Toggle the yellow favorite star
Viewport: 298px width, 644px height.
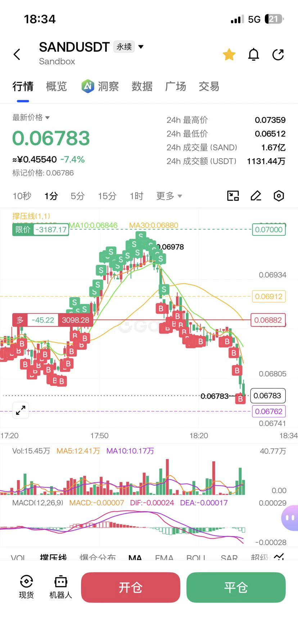click(229, 55)
